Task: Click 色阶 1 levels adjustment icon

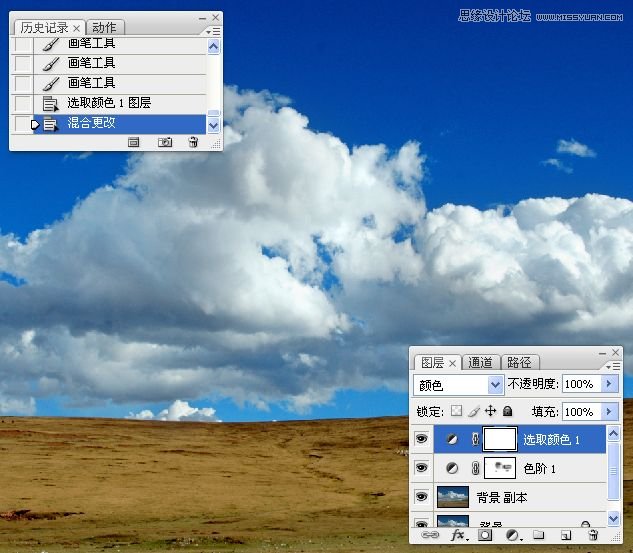Action: click(452, 468)
